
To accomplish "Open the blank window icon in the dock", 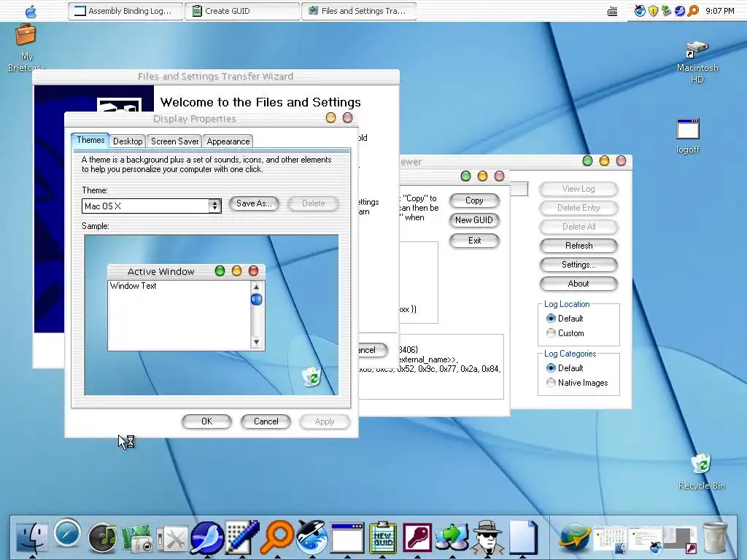I will pyautogui.click(x=347, y=539).
